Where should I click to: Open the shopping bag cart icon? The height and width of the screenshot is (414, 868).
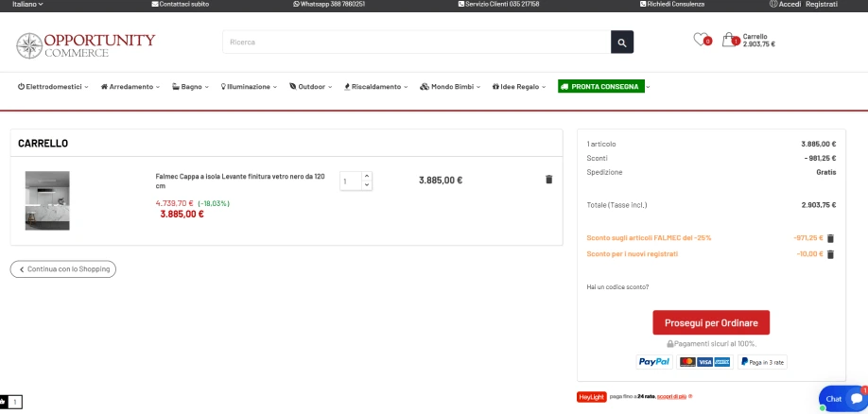click(730, 40)
